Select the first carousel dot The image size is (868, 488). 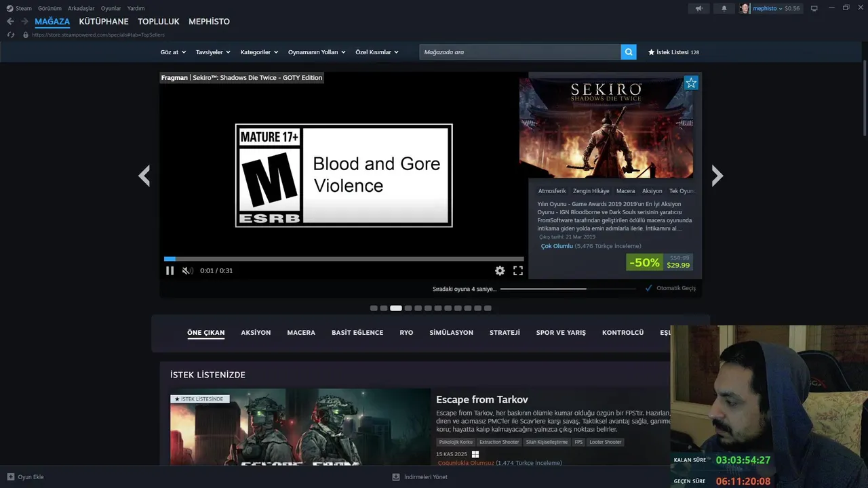(374, 308)
